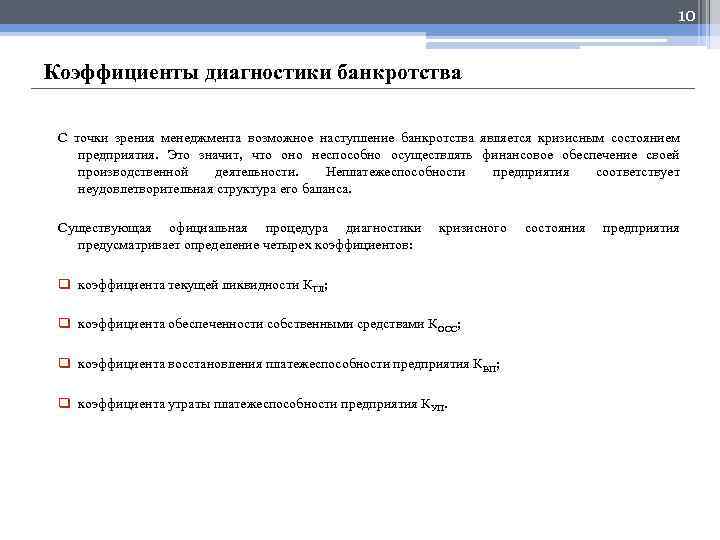Click the paragraph starting "Существующая официальная процедура"
This screenshot has width=720, height=540.
[x=369, y=236]
